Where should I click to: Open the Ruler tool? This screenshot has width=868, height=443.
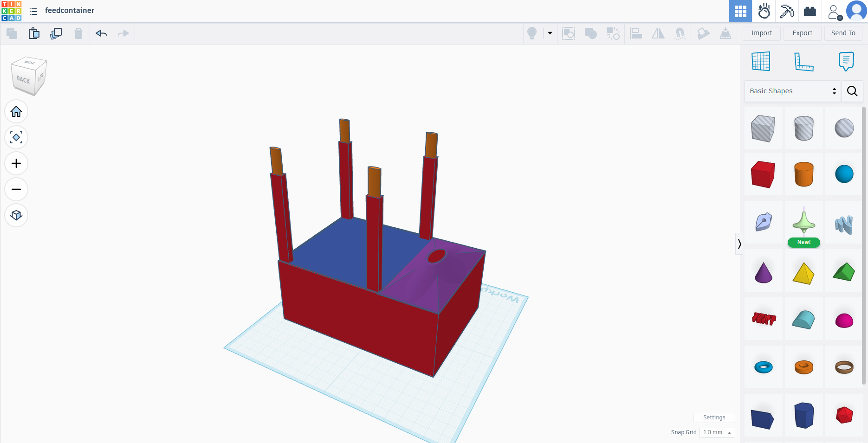coord(803,61)
